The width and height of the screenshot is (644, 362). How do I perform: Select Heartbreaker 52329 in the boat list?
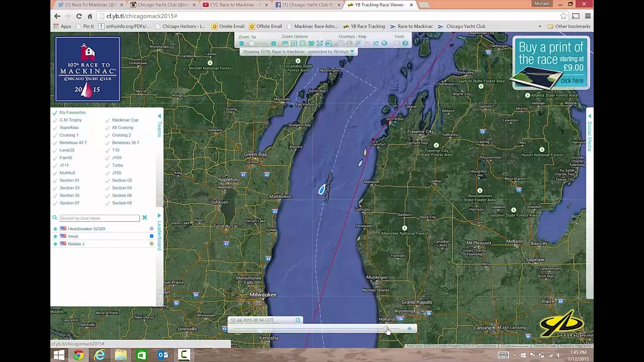[87, 229]
